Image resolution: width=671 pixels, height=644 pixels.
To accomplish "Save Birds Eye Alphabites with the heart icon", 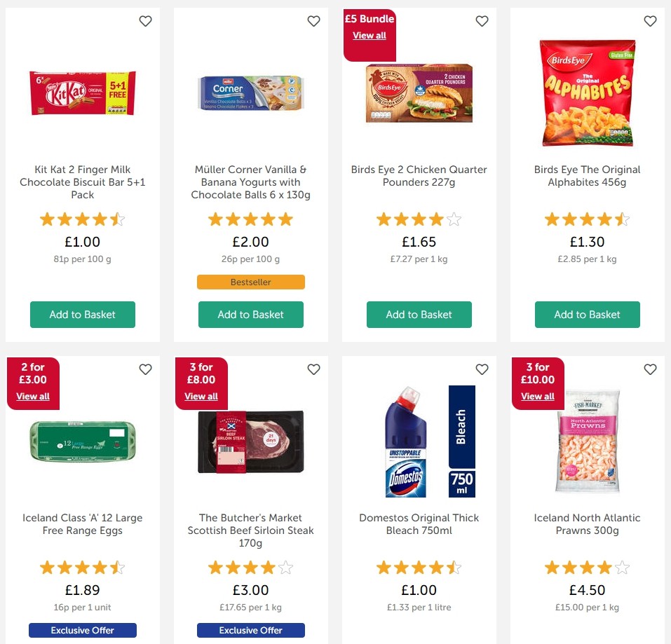I will click(x=650, y=21).
